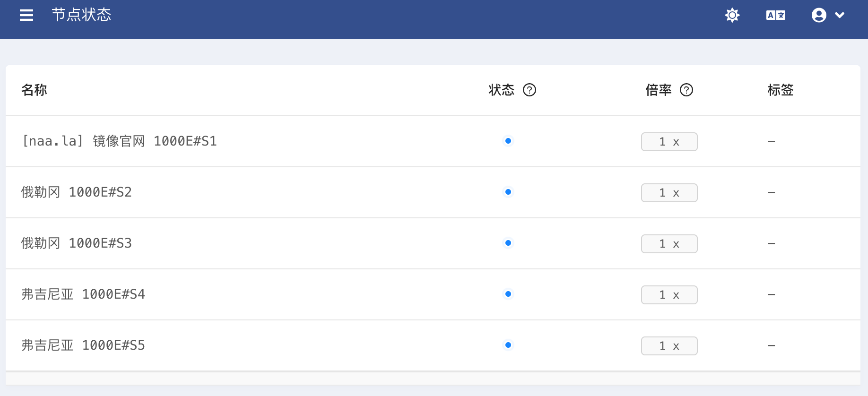The image size is (868, 396).
Task: Click the user account avatar icon
Action: coord(819,15)
